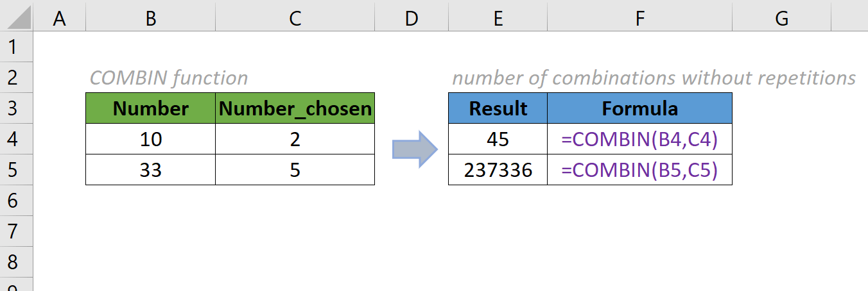Select column C header
868x291 pixels.
(x=295, y=19)
